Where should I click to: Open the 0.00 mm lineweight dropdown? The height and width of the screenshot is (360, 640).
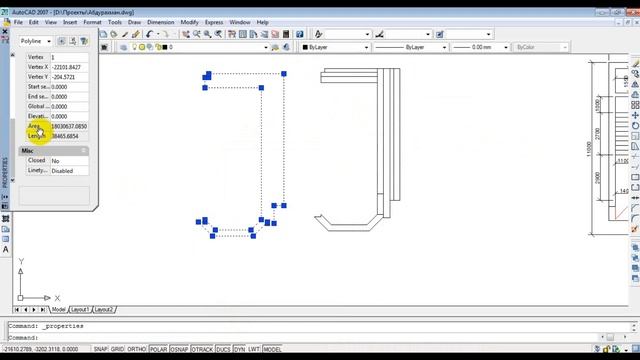[506, 47]
